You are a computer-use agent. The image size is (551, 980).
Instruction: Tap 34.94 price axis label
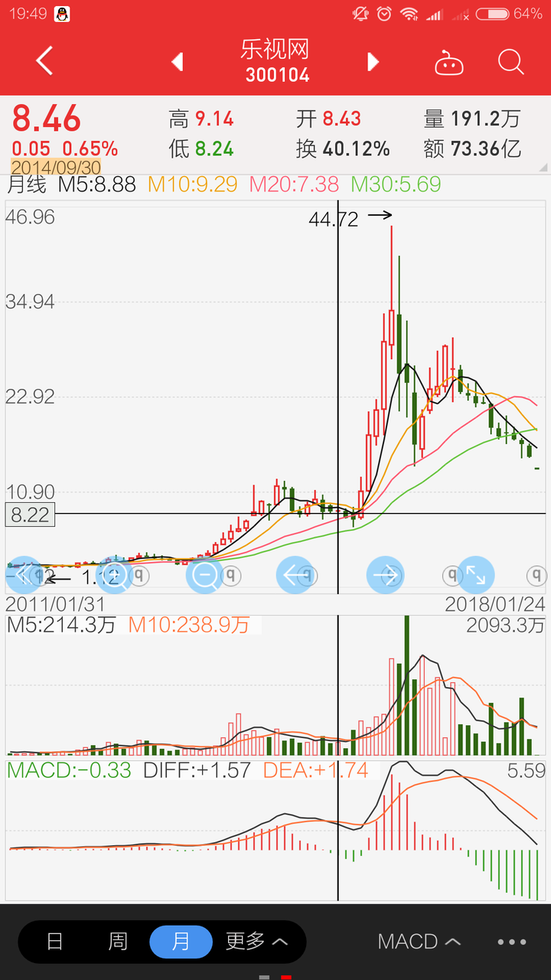30,302
